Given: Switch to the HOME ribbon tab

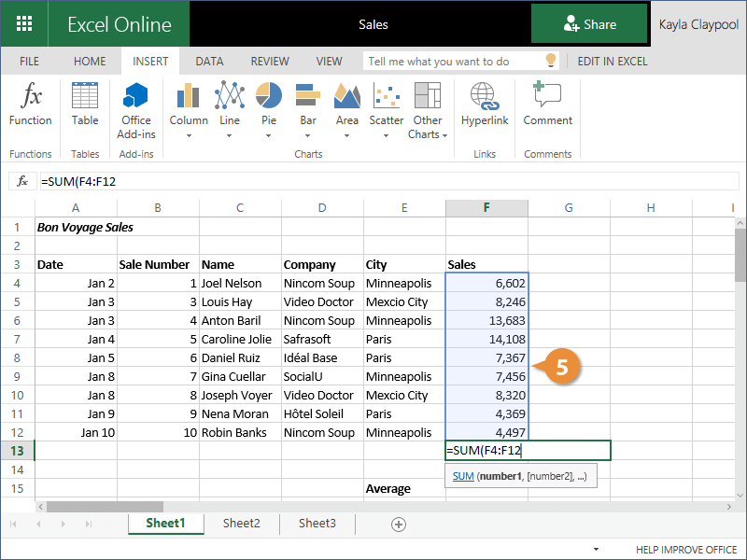Looking at the screenshot, I should point(90,62).
